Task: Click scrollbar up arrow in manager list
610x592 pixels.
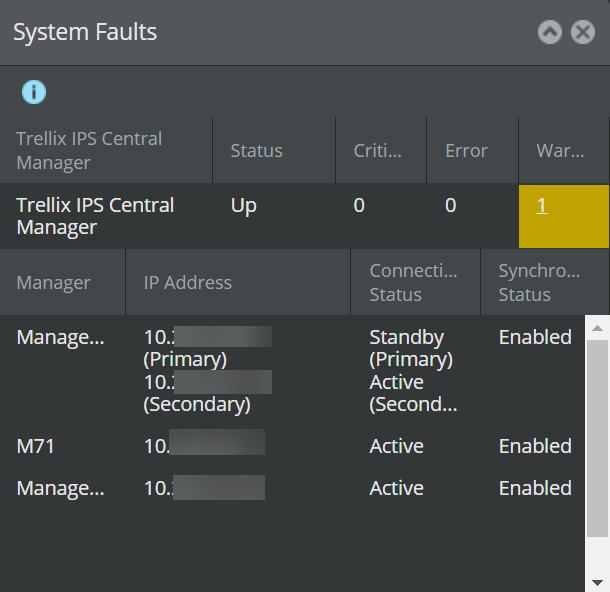Action: (598, 328)
